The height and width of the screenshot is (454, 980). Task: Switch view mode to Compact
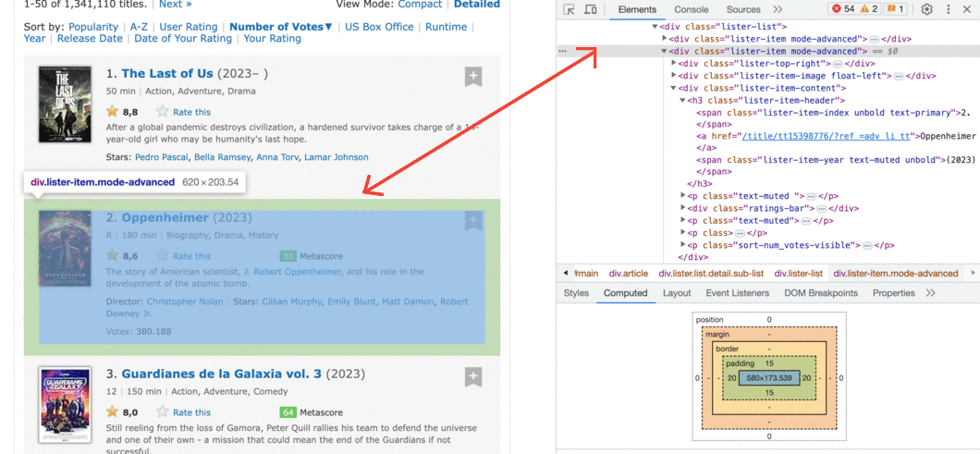click(420, 5)
